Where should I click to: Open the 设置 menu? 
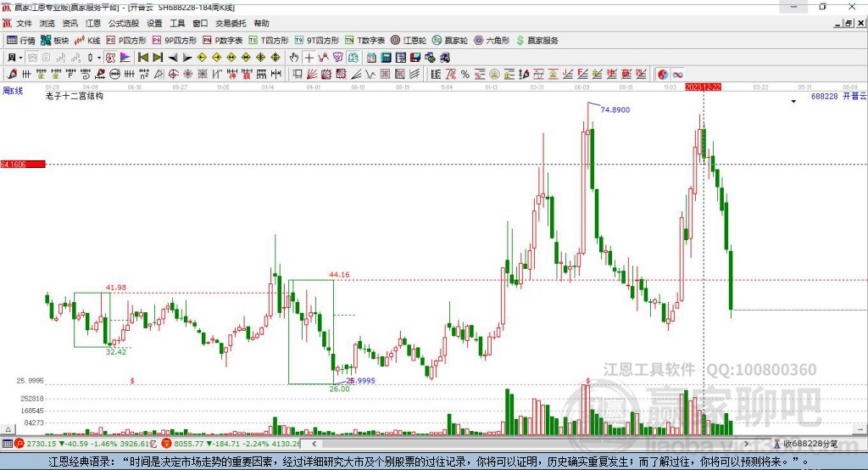point(154,23)
